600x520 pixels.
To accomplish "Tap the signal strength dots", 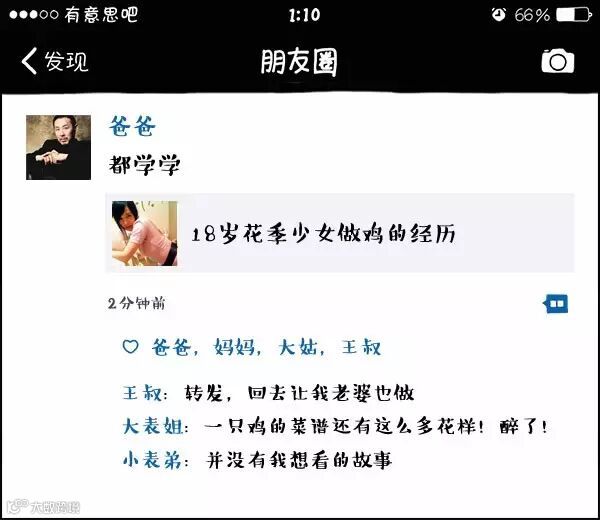I will 34,15.
